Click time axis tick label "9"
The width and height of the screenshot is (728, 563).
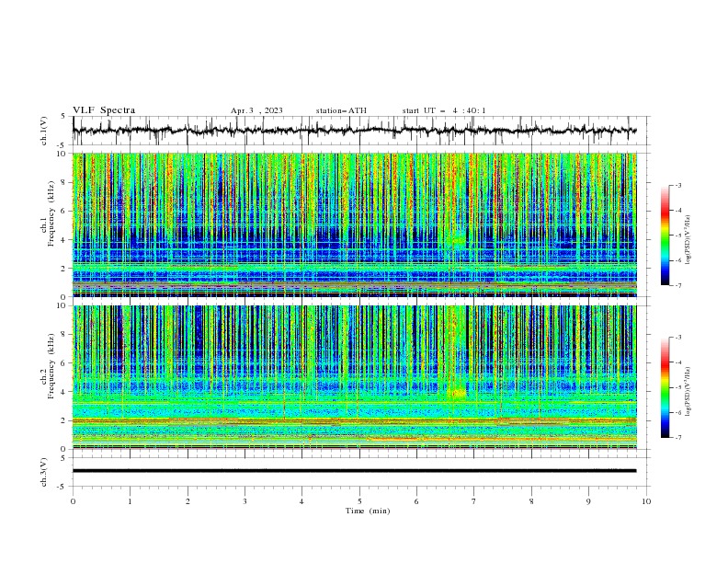click(588, 501)
